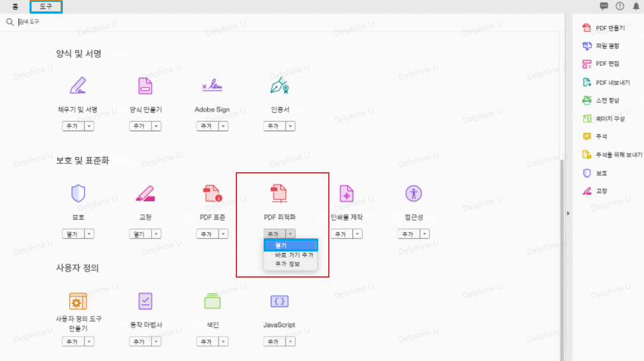The height and width of the screenshot is (361, 644).
Task: Select the 보호 shield icon
Action: pyautogui.click(x=78, y=193)
